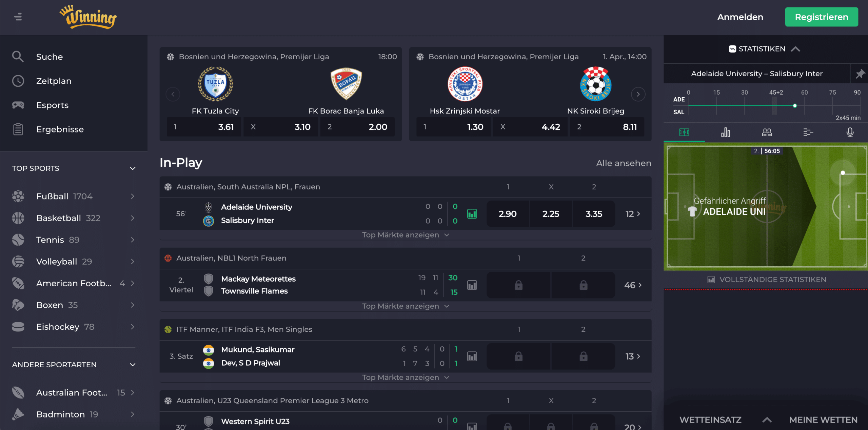Select Basketball sport icon
Screen dimensions: 868x430
pos(18,218)
